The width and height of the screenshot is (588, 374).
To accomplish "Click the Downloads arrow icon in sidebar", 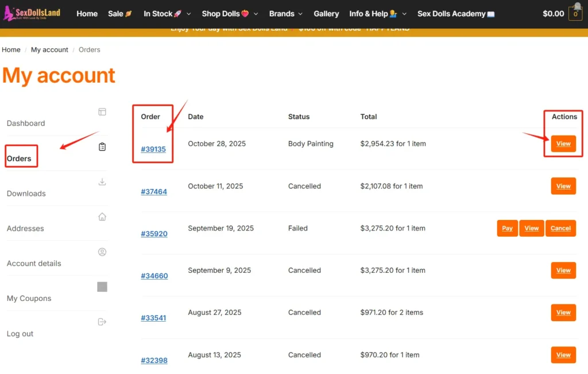I will coord(102,182).
